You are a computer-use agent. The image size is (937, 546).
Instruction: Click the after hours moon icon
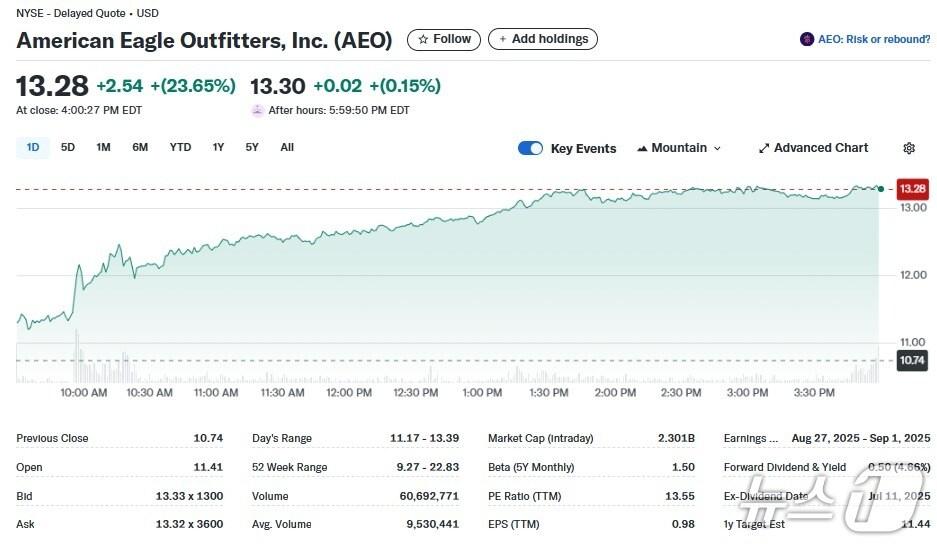point(258,110)
